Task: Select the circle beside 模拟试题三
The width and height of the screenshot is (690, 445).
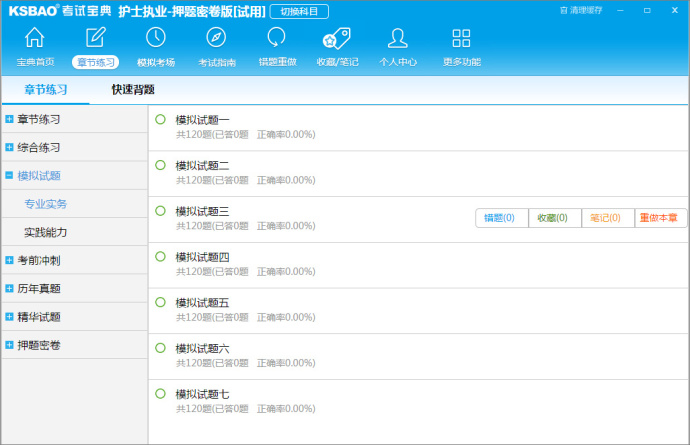Action: click(x=160, y=211)
